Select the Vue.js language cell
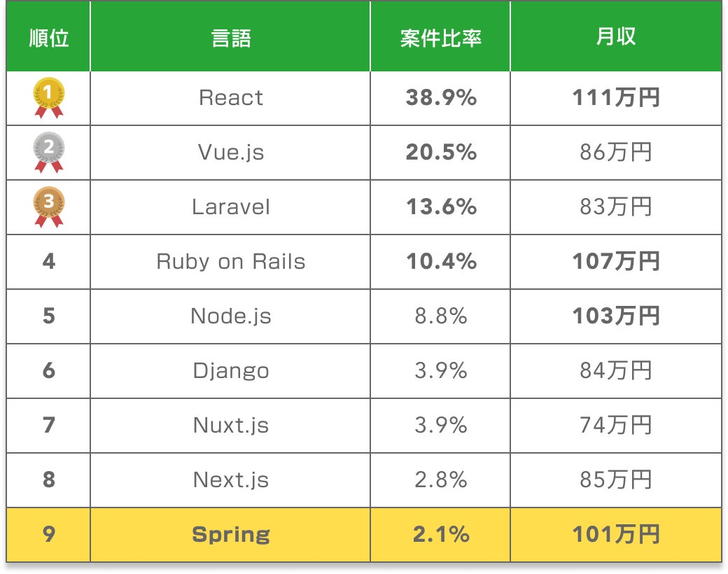The height and width of the screenshot is (574, 728). (x=231, y=153)
